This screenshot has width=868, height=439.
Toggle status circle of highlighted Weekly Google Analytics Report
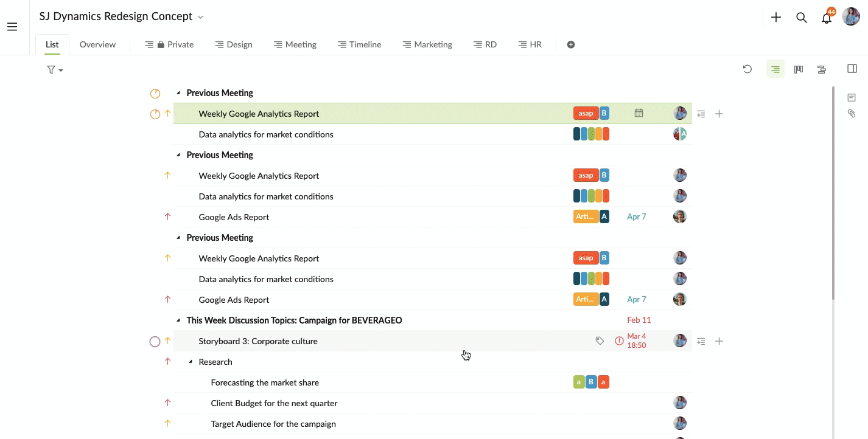(x=155, y=114)
